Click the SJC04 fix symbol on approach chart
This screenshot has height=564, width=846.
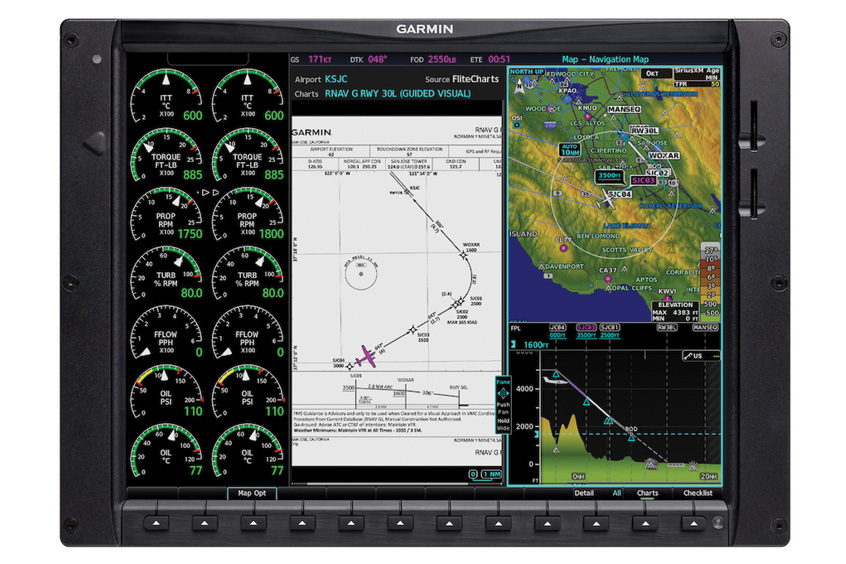click(x=349, y=366)
